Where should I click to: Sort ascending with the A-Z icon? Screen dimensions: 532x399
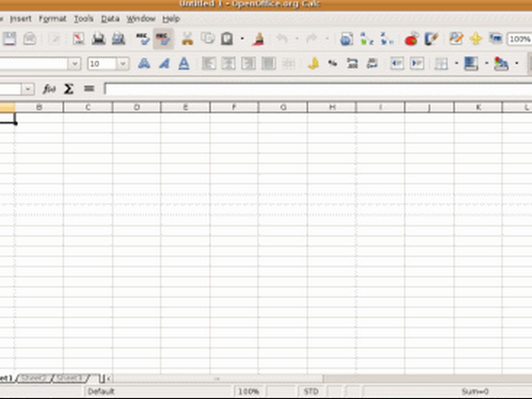point(367,39)
